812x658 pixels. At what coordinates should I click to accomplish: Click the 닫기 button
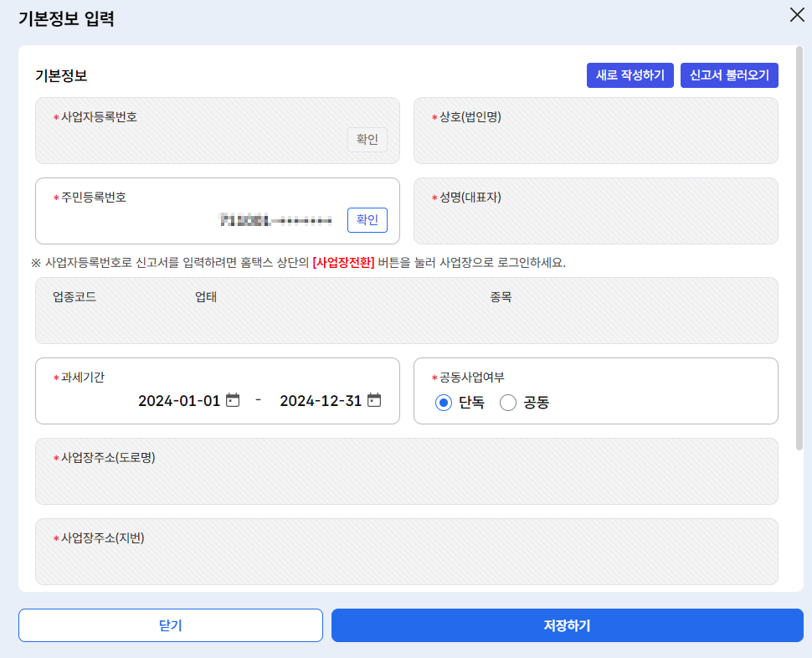pos(170,625)
